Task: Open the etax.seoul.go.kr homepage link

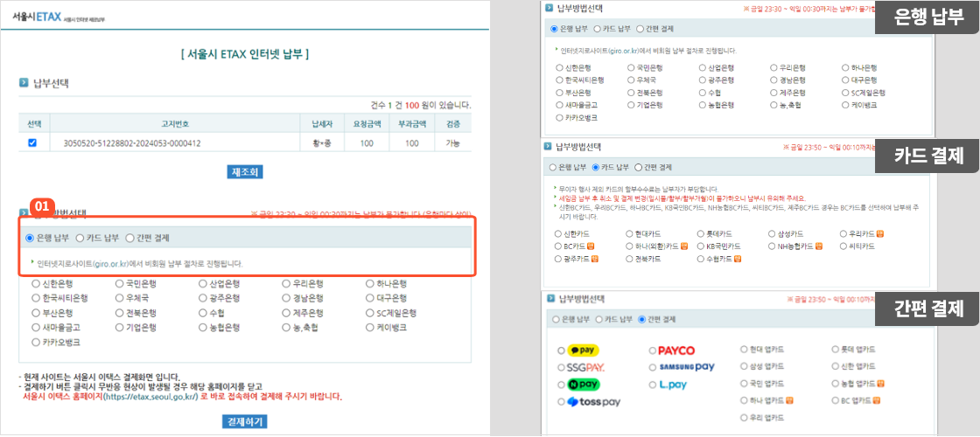Action: pos(151,397)
